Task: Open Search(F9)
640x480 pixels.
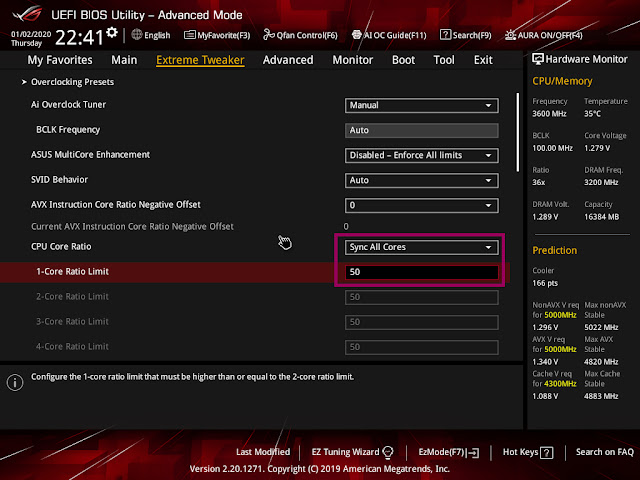Action: point(466,35)
